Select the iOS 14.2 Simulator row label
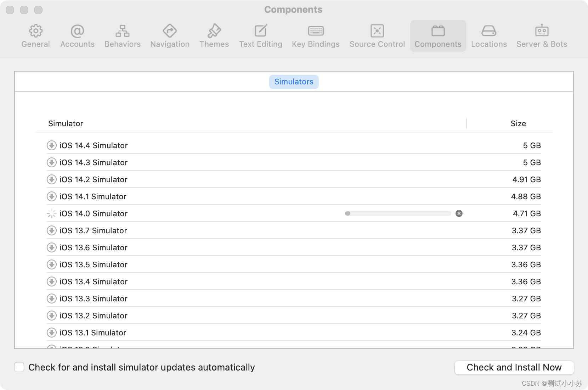 (94, 179)
